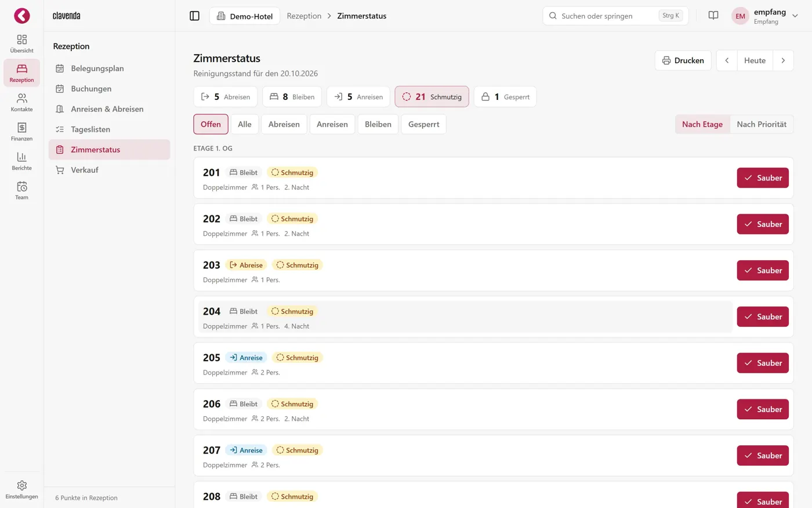Click the Zimmerstatus breadcrumb text
The image size is (812, 508).
coord(362,16)
